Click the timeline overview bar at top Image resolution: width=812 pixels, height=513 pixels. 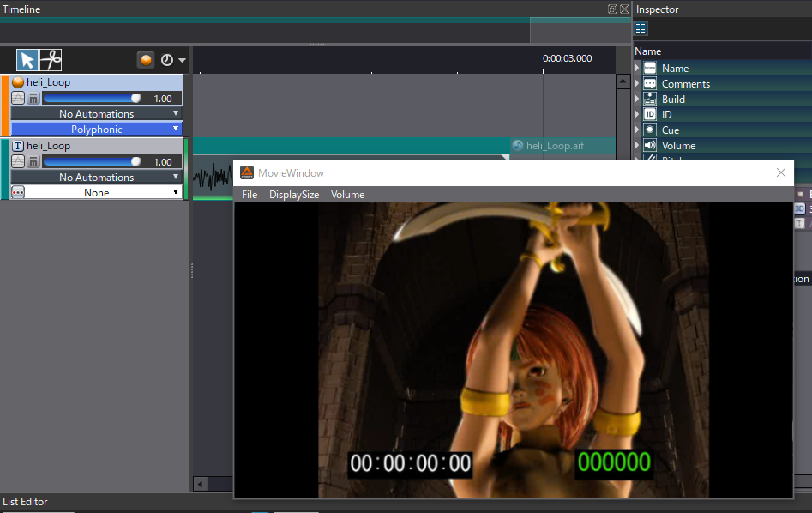coord(316,30)
